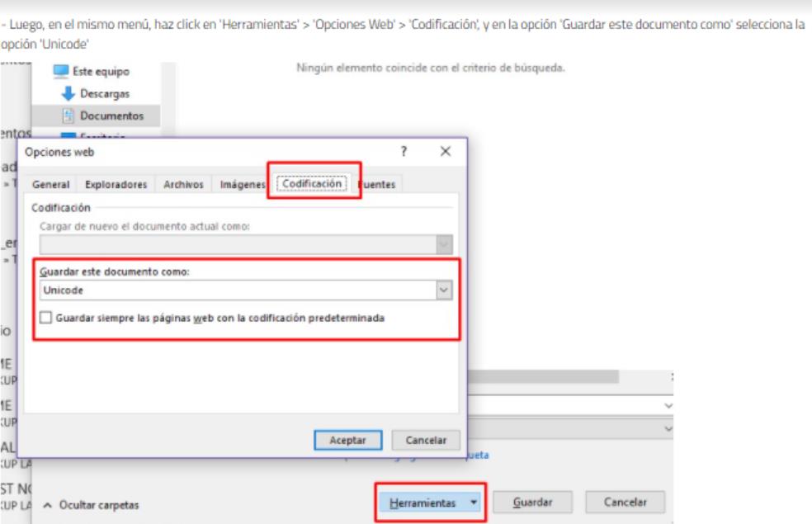812x524 pixels.
Task: Click the help question mark in Opciones web
Action: [x=404, y=153]
